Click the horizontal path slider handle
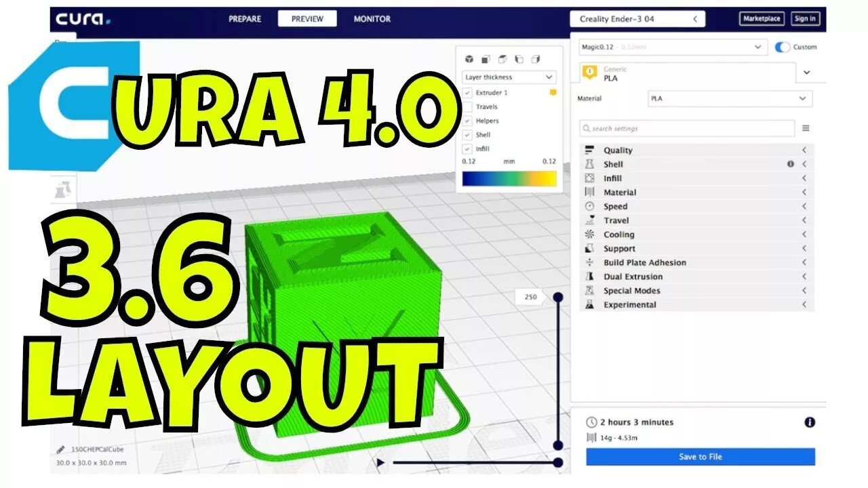This screenshot has height=488, width=868. pos(558,463)
